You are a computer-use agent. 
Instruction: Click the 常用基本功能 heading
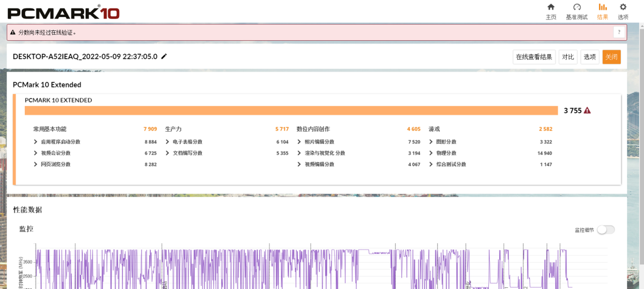point(50,129)
